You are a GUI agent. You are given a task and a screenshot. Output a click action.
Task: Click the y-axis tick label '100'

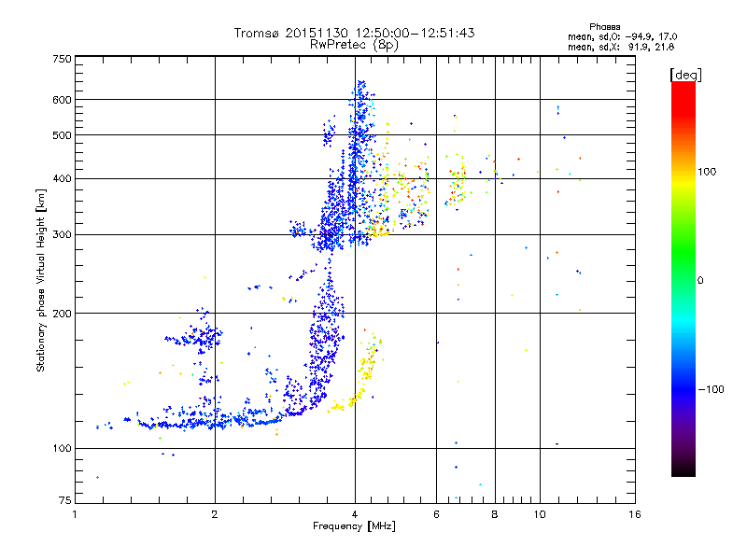63,449
